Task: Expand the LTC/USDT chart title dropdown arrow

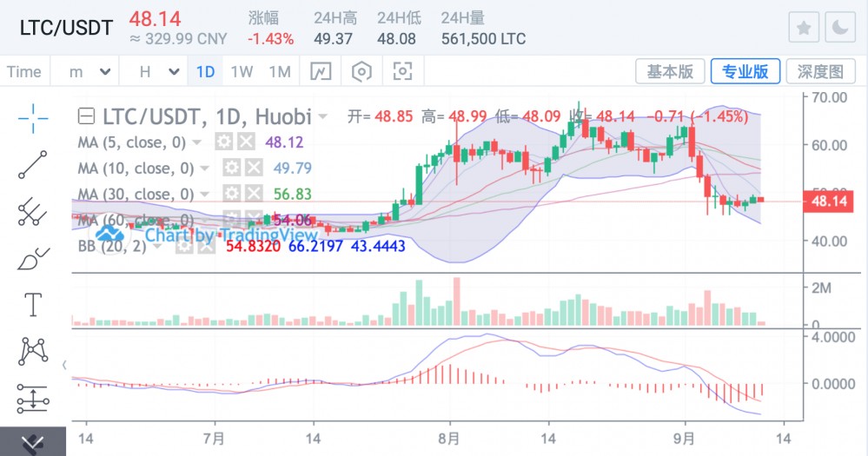Action: (322, 116)
